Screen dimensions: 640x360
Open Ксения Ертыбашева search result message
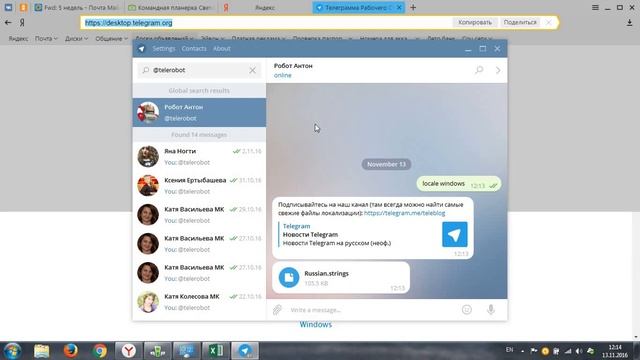[199, 185]
